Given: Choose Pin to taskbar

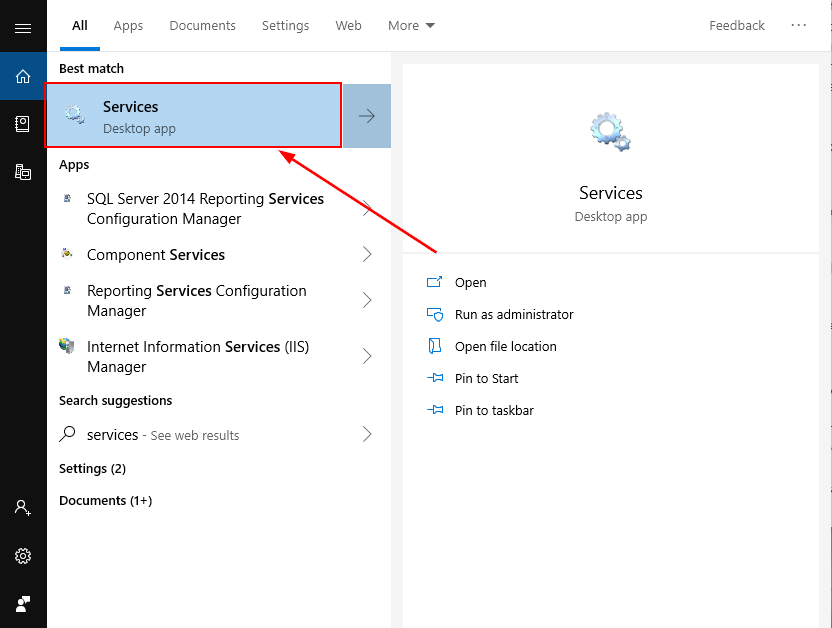Looking at the screenshot, I should tap(494, 410).
